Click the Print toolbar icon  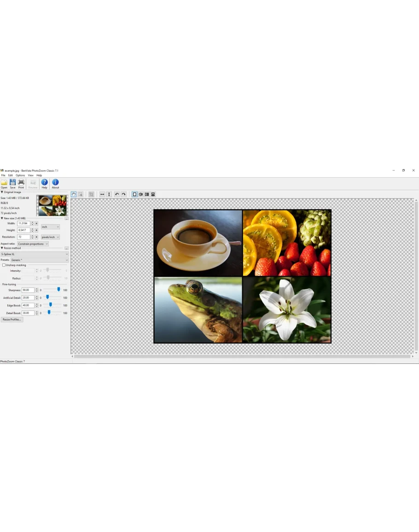coord(21,182)
